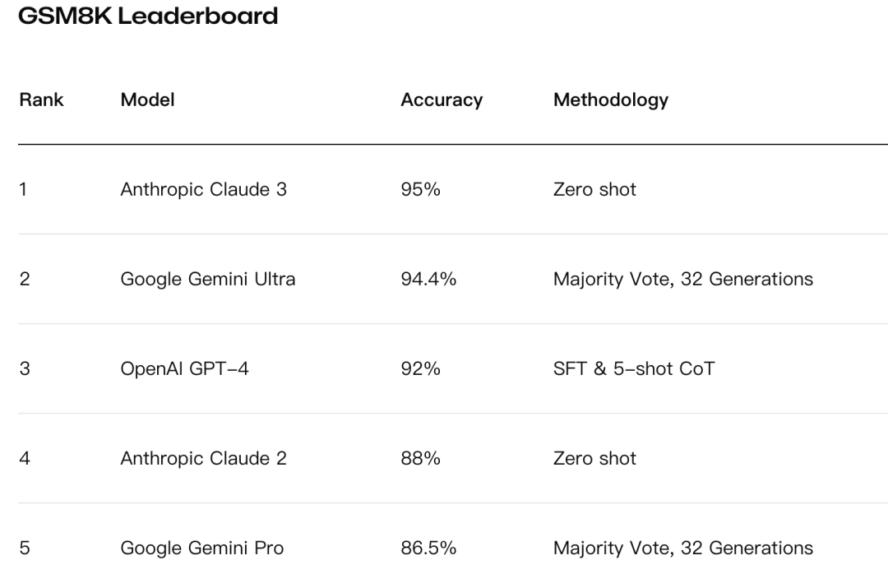Viewport: 888px width, 588px height.
Task: Click Gemini Pro's Majority Vote methodology text
Action: click(x=683, y=549)
